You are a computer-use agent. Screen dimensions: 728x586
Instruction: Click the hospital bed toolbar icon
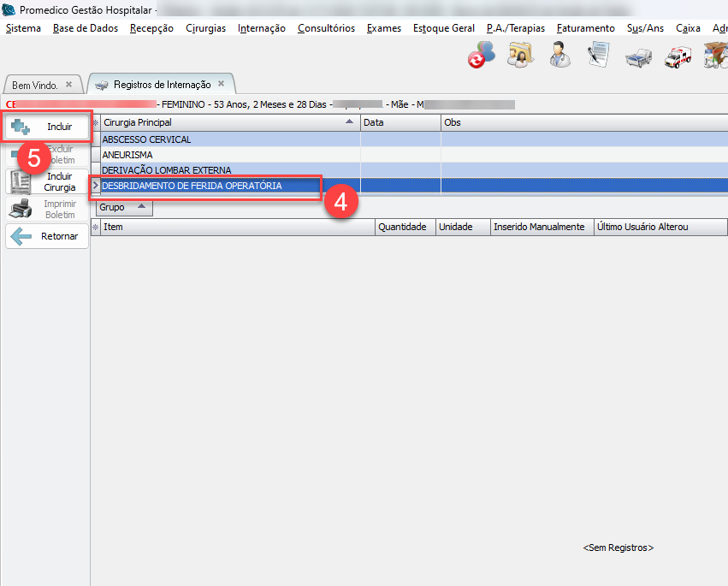tap(637, 57)
